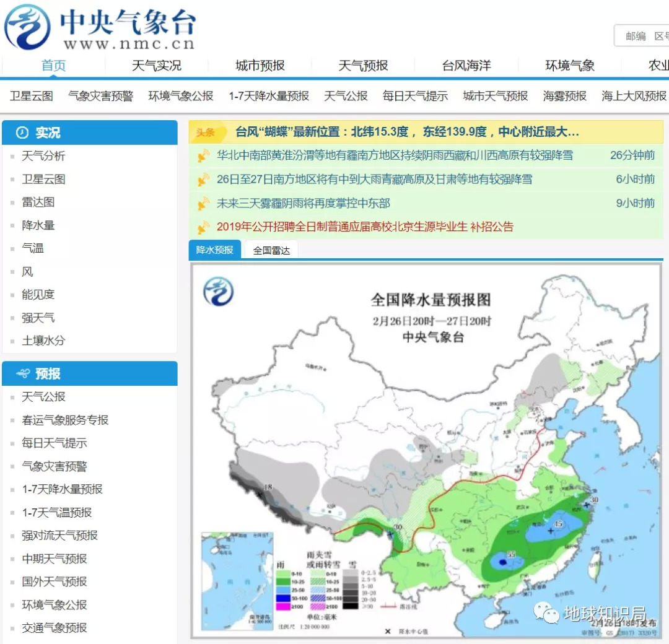Switch to the 全国雷达 tab
Image resolution: width=669 pixels, height=644 pixels.
tap(271, 250)
